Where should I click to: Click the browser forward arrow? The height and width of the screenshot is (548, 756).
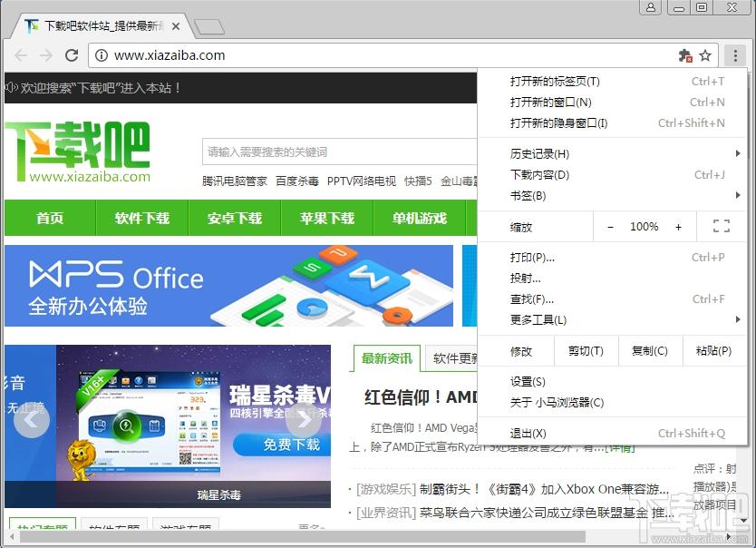coord(46,55)
